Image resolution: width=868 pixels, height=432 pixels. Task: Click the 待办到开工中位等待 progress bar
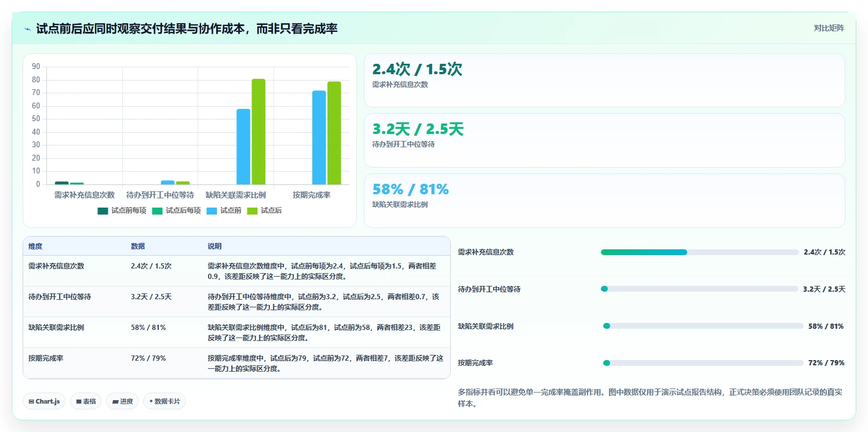tap(700, 289)
